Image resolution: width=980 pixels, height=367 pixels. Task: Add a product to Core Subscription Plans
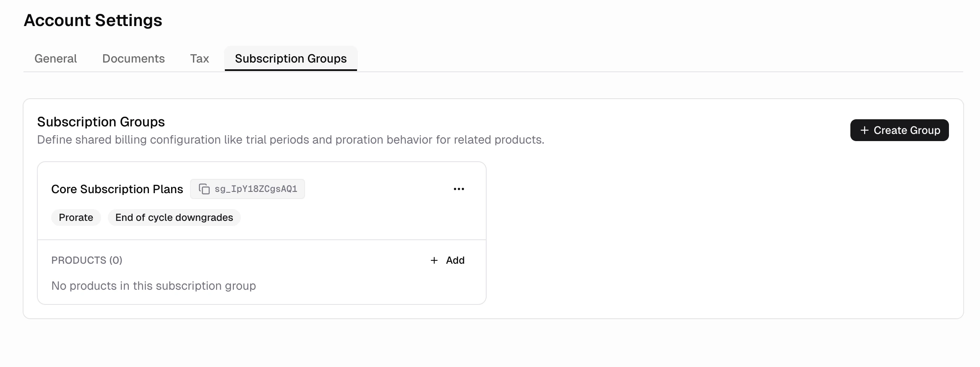click(448, 260)
